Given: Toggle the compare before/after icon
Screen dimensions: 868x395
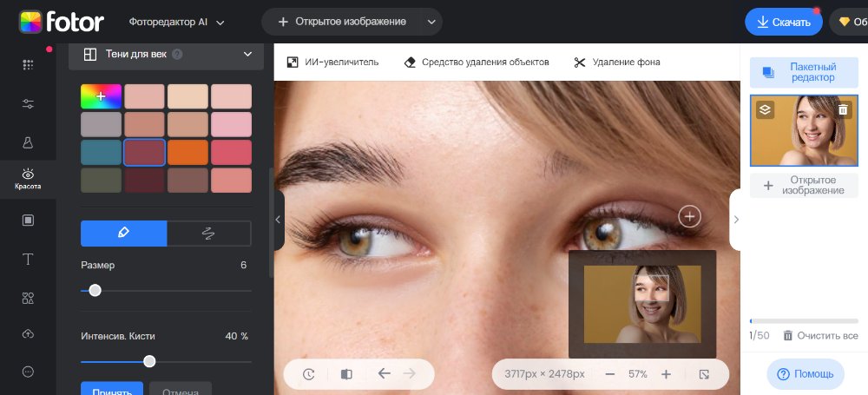Looking at the screenshot, I should [x=346, y=374].
